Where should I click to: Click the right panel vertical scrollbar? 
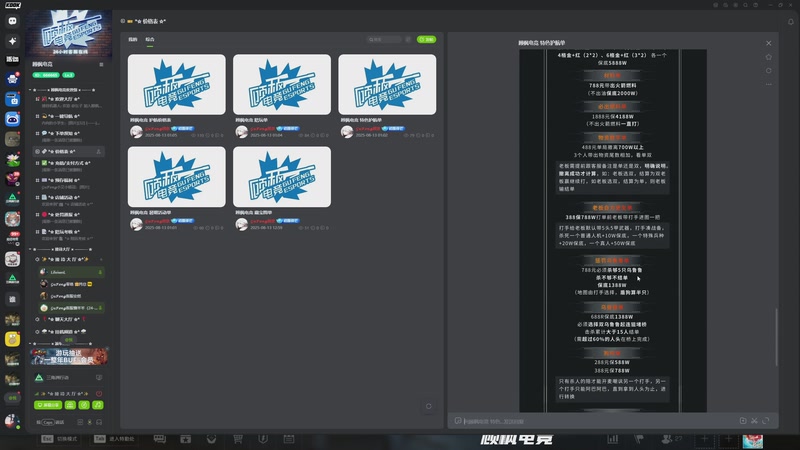[x=777, y=337]
